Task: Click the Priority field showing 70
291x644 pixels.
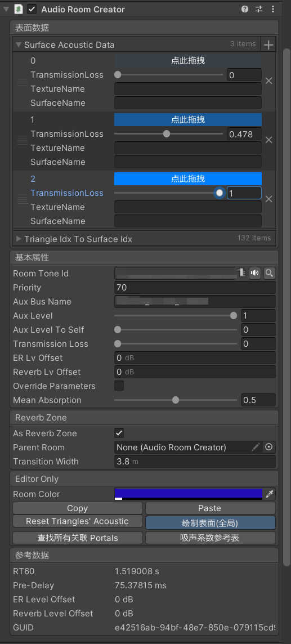Action: pos(195,288)
